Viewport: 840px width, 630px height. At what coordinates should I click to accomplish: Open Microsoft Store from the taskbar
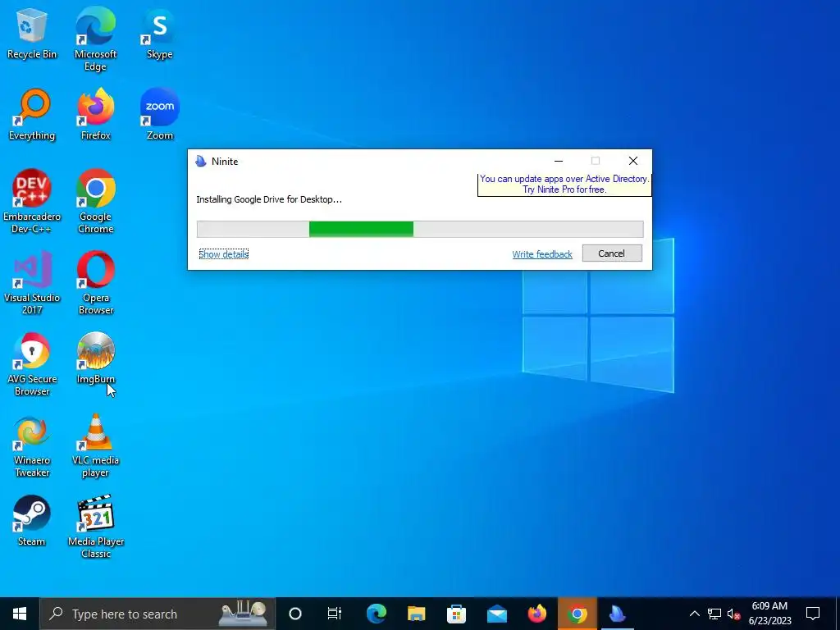[x=456, y=614]
